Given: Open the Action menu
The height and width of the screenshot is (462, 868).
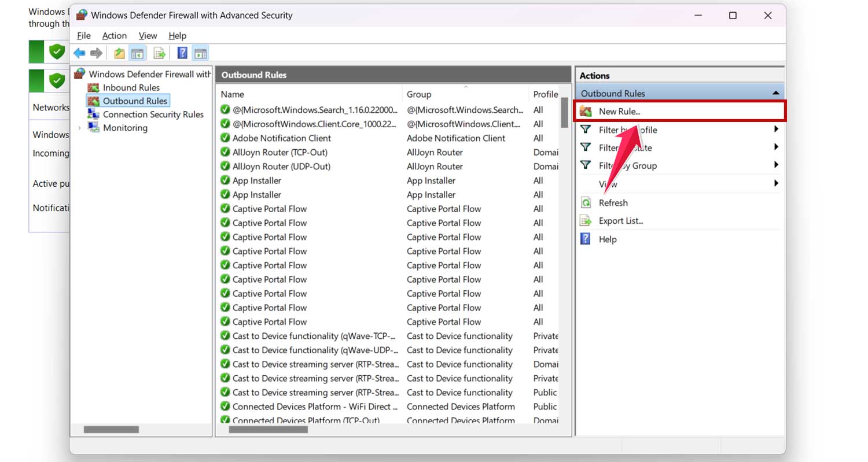Looking at the screenshot, I should (x=114, y=36).
